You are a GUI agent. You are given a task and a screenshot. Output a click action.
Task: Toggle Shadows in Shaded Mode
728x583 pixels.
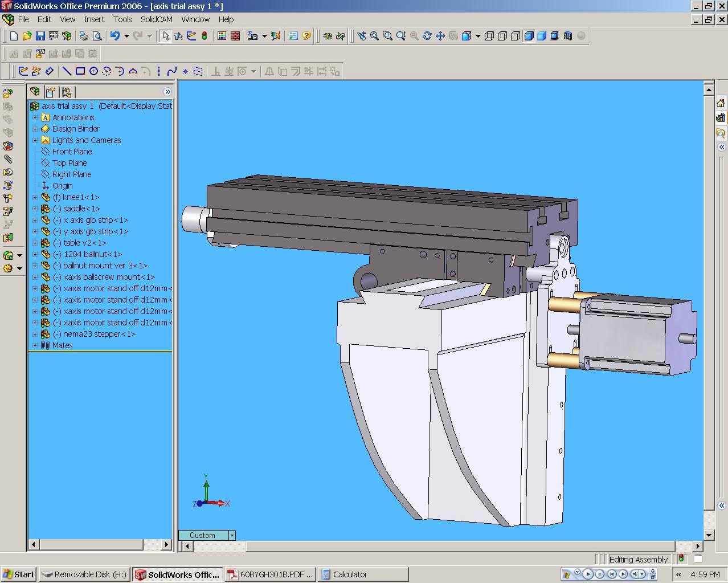[554, 36]
